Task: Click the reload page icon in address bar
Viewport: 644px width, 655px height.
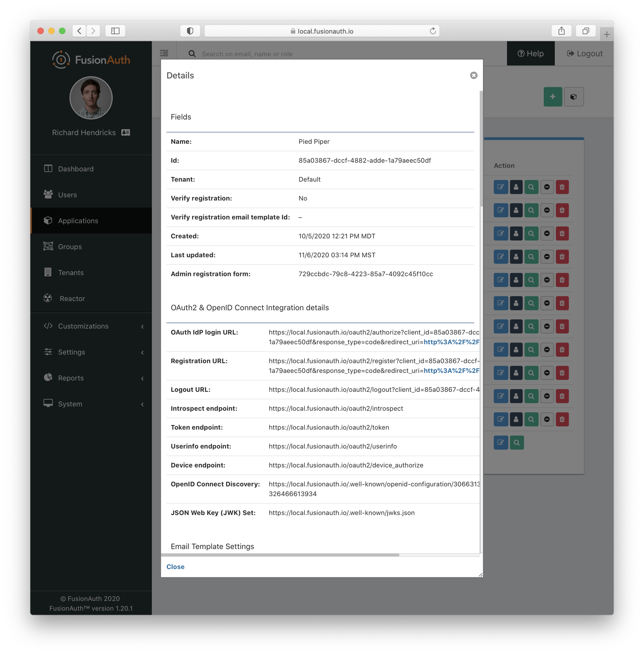Action: coord(433,31)
